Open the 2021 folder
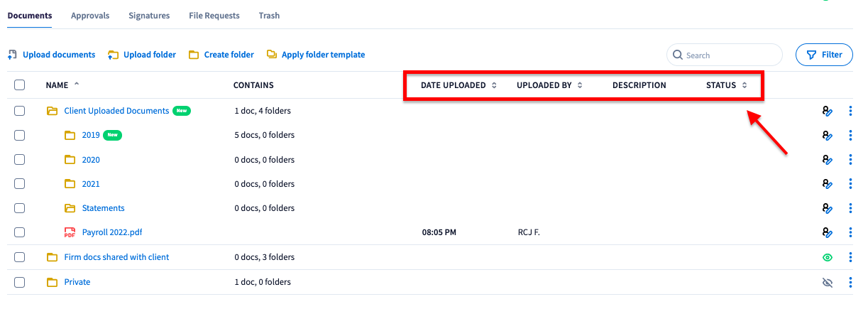Viewport: 868px width, 309px height. [x=91, y=184]
